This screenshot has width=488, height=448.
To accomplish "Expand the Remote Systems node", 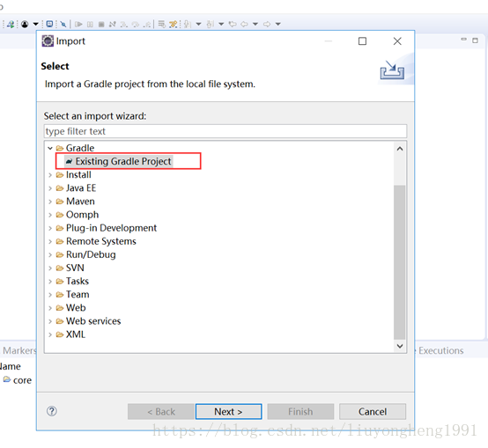I will pos(50,241).
